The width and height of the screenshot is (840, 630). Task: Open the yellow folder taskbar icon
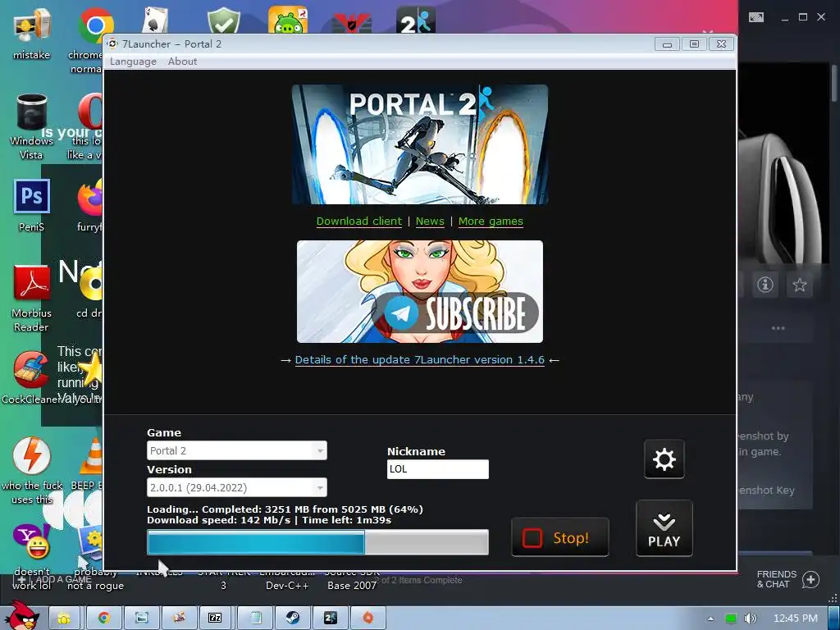pos(64,618)
